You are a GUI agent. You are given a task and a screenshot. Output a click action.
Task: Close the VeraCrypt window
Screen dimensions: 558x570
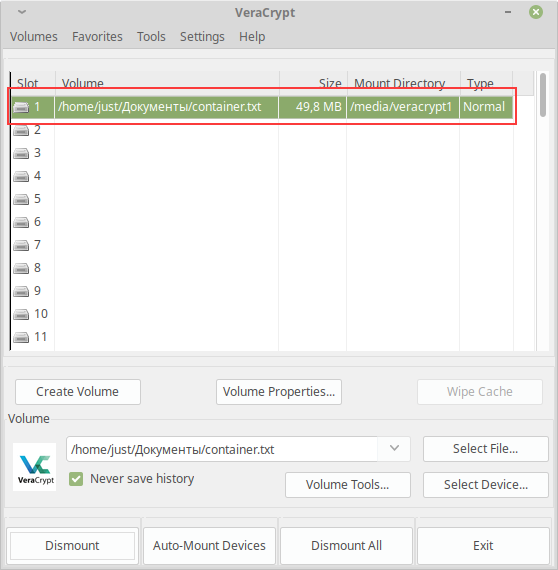tap(536, 12)
